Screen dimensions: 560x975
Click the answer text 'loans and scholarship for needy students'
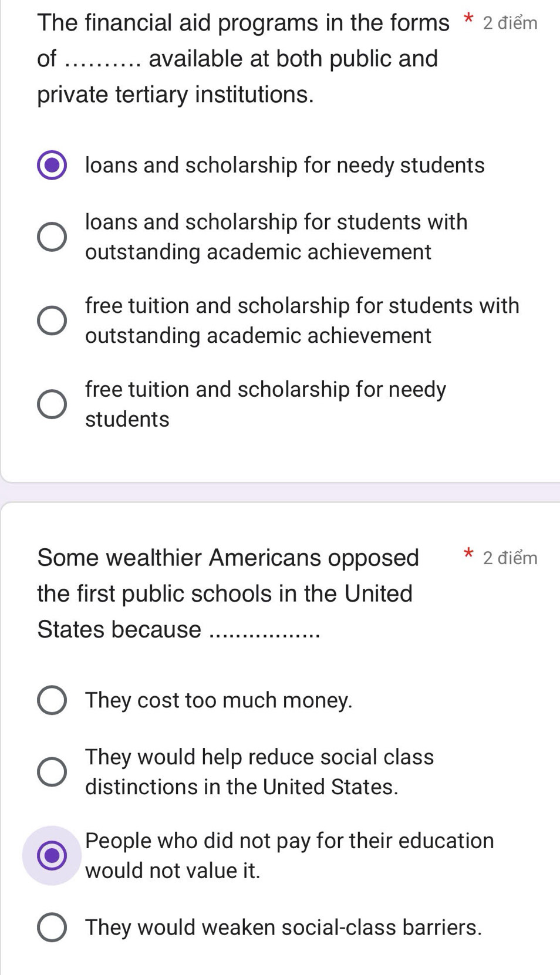coord(285,166)
